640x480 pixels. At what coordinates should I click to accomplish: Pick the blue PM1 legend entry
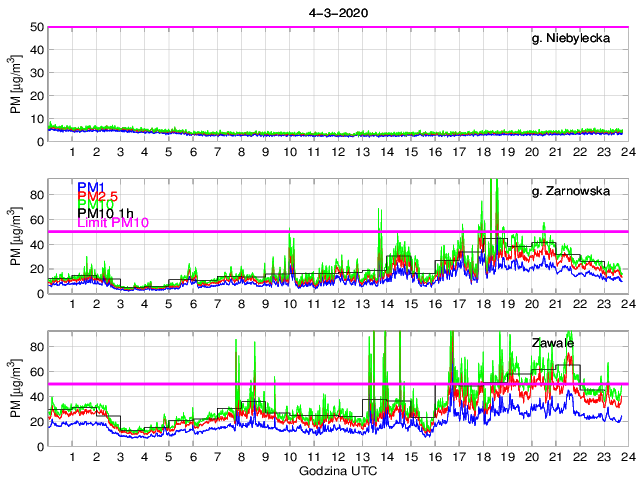[91, 187]
